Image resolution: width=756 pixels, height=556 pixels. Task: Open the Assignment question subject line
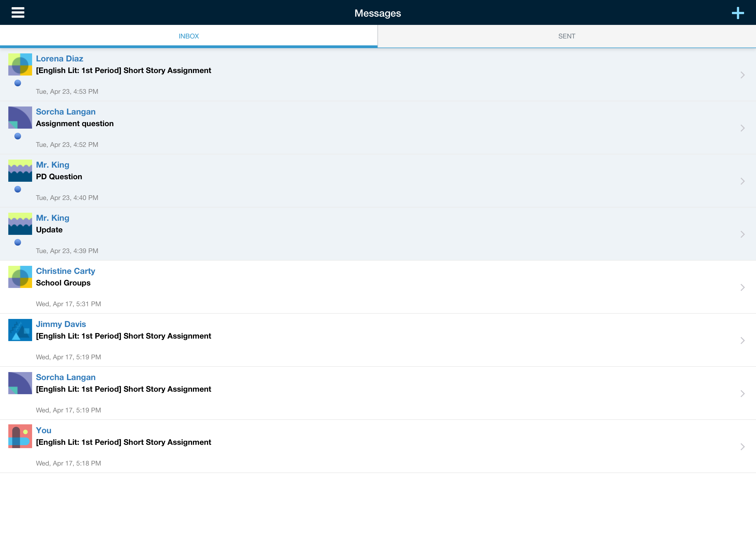click(75, 124)
